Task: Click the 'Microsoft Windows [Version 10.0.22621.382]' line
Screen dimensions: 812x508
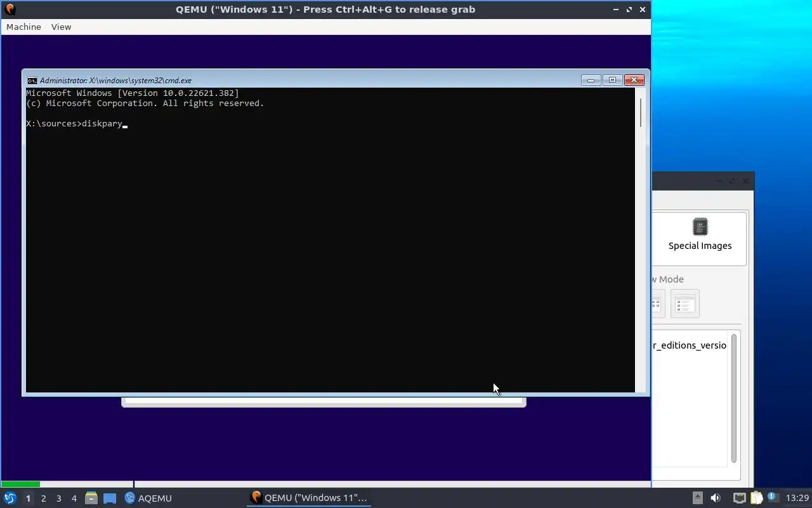Action: click(x=133, y=93)
